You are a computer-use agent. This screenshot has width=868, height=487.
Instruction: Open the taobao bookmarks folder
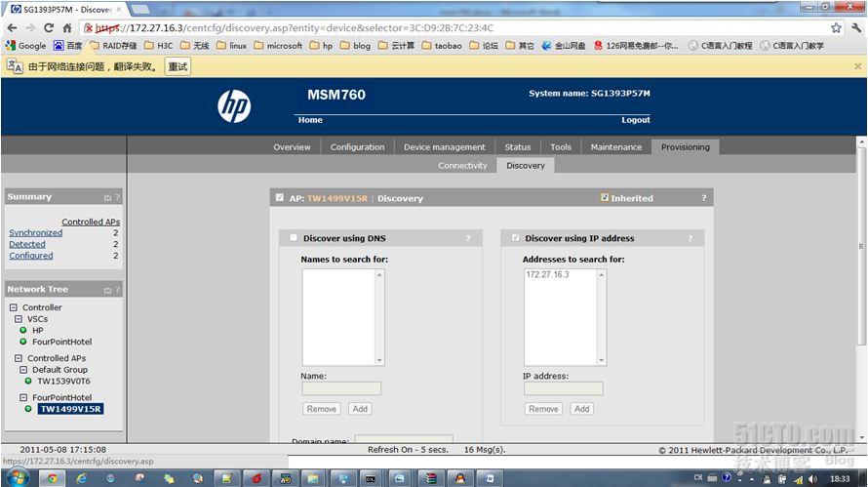[x=442, y=46]
